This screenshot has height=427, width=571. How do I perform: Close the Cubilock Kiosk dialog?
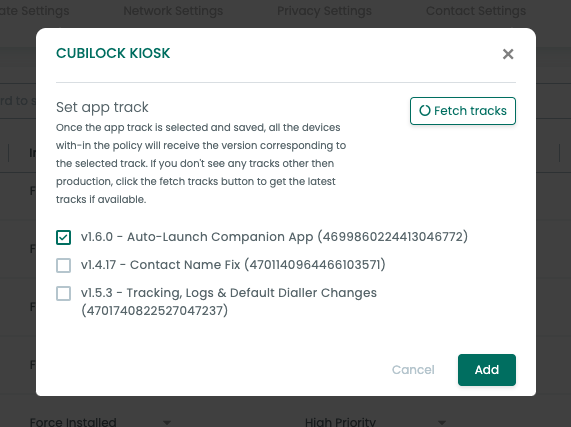click(x=508, y=54)
